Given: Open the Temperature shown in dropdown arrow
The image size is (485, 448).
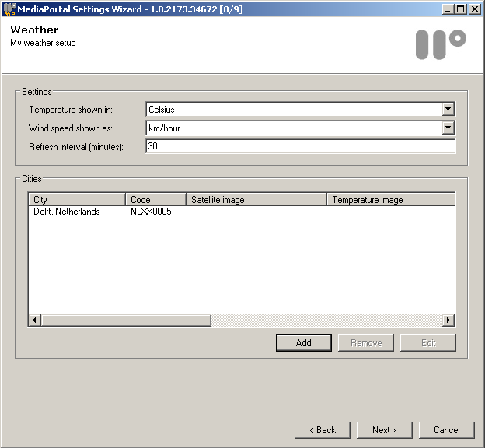Looking at the screenshot, I should (x=448, y=110).
